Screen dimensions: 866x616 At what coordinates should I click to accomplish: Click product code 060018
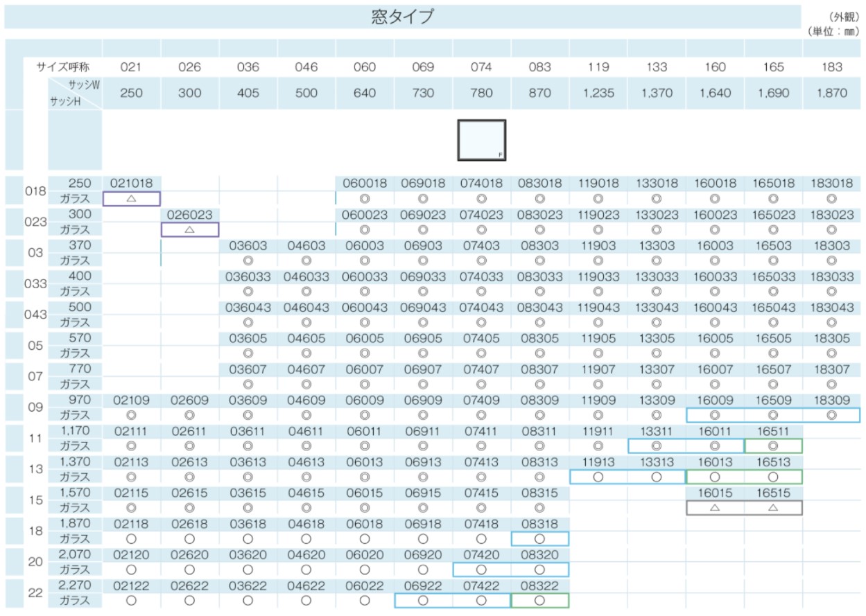pyautogui.click(x=365, y=184)
